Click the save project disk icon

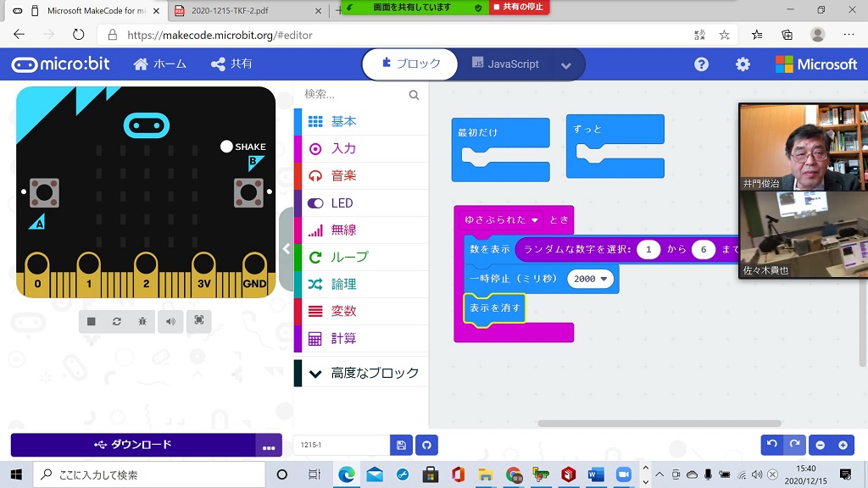tap(401, 445)
